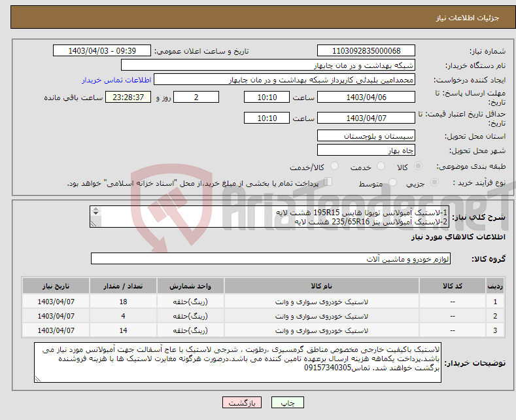Select the کالا/خدمت radio button
The height and width of the screenshot is (420, 516).
click(334, 166)
